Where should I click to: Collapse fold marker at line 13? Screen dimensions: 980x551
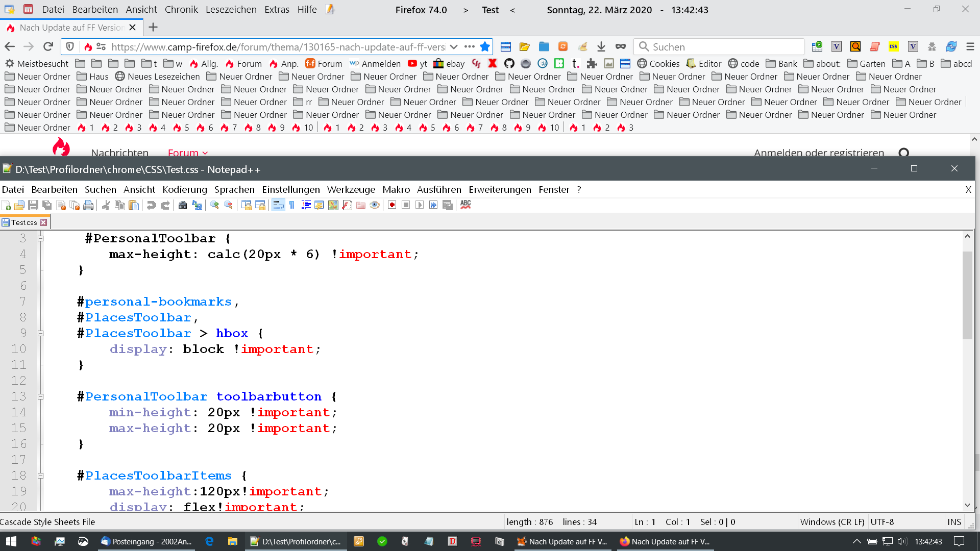pos(41,396)
